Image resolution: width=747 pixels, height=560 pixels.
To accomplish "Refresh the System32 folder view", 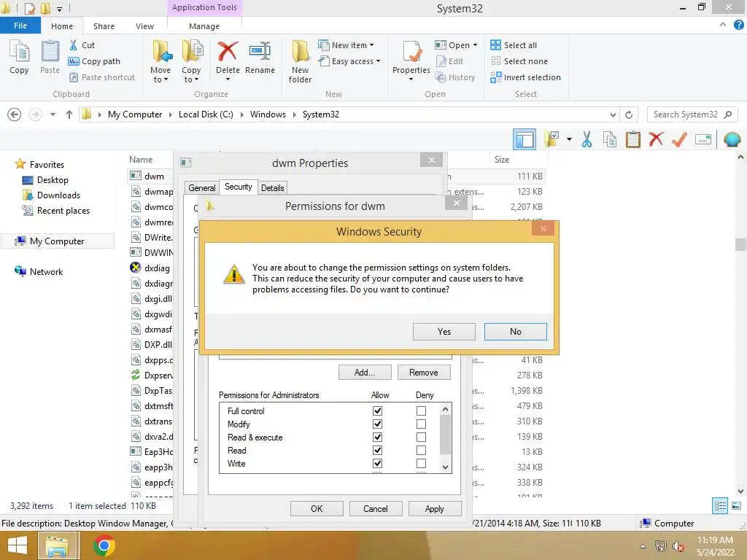I will tap(629, 114).
